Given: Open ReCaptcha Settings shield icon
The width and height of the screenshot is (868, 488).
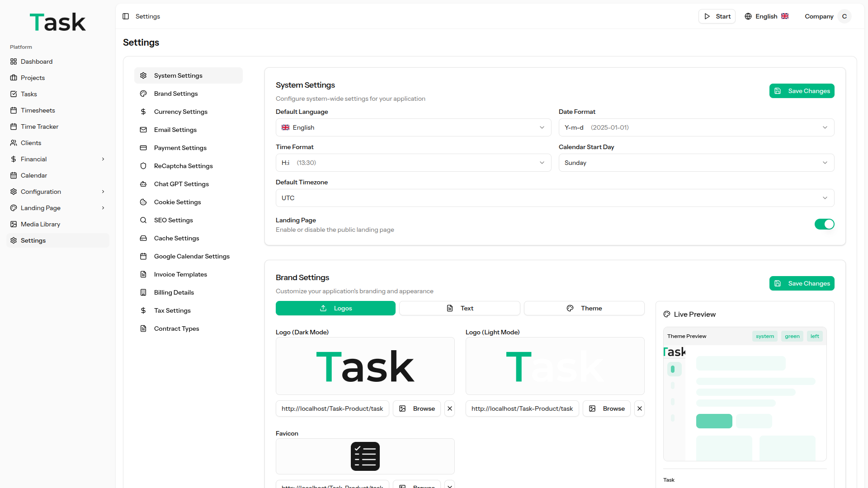Looking at the screenshot, I should (x=143, y=166).
